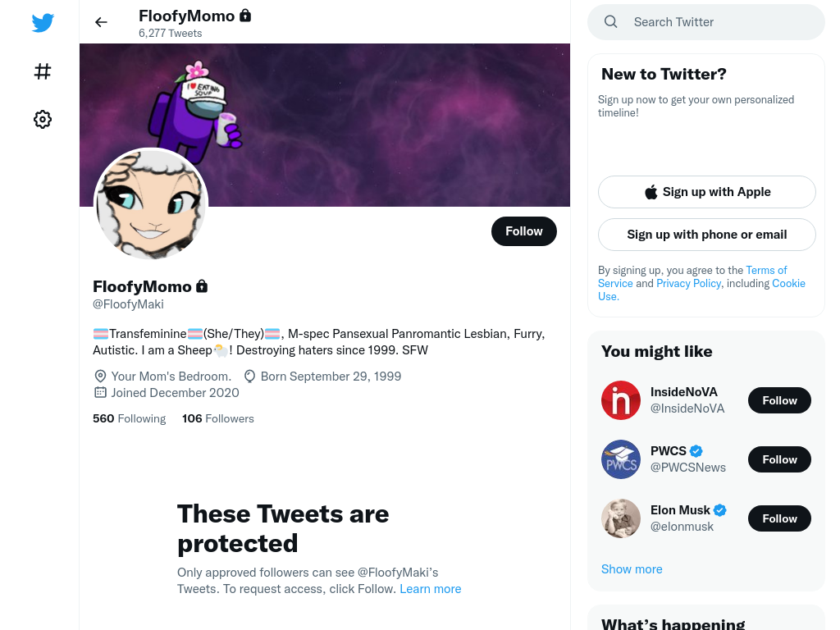Screen dimensions: 840x630
Task: Open FloofyMomo's sheep profile picture
Action: tap(151, 204)
